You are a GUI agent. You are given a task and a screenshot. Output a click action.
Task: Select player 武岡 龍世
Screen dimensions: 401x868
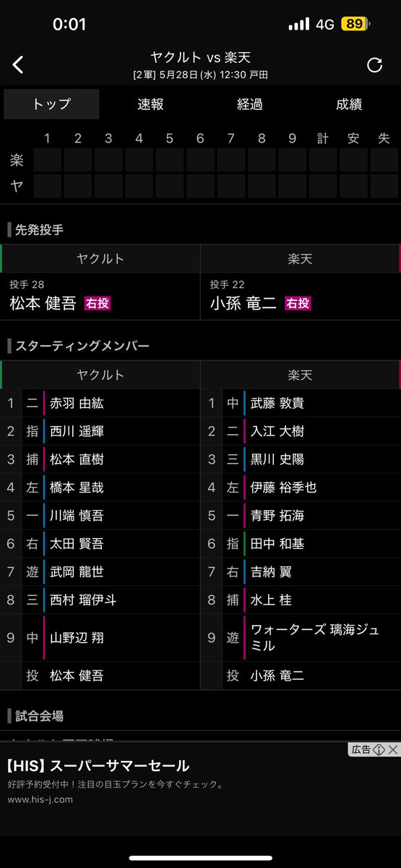pyautogui.click(x=77, y=571)
